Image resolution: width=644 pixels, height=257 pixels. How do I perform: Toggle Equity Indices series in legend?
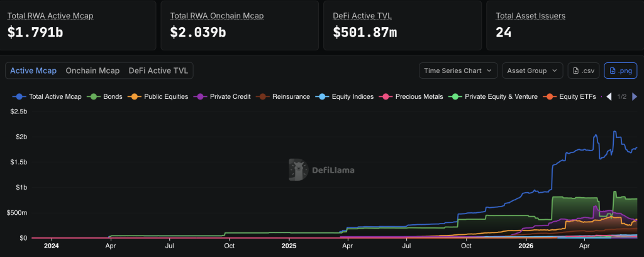coord(344,96)
